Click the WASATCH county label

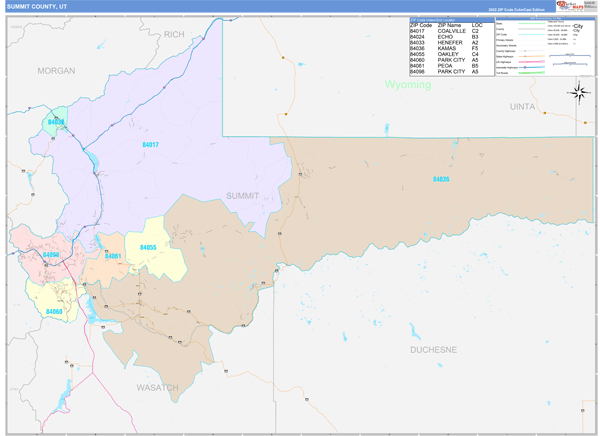[x=157, y=386]
